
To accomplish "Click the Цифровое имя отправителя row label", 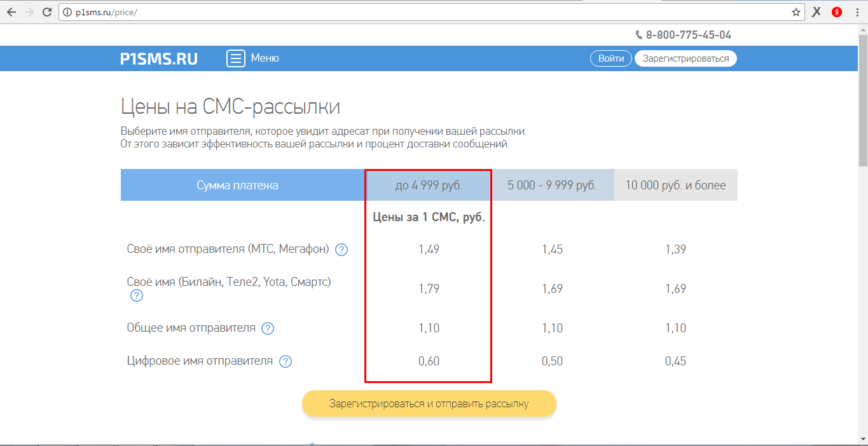I will (200, 362).
